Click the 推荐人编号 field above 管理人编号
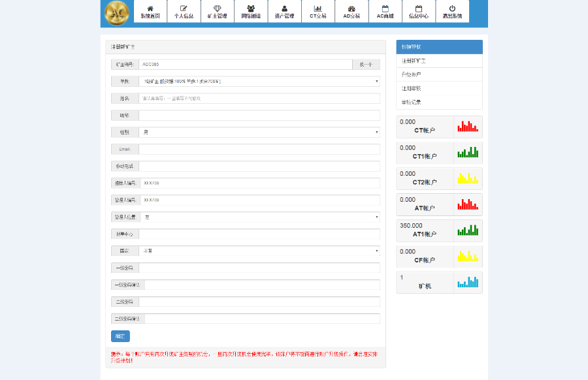Viewport: 588px width, 380px height. (260, 183)
